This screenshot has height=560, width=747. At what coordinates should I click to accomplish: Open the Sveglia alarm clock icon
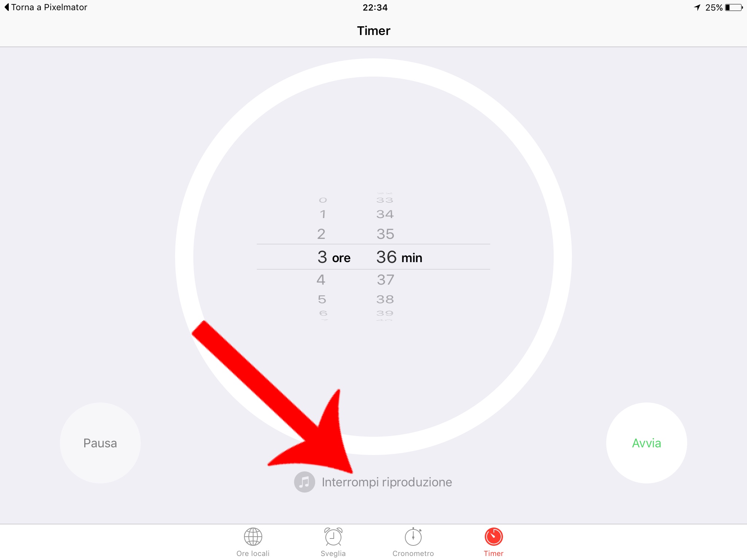tap(333, 537)
